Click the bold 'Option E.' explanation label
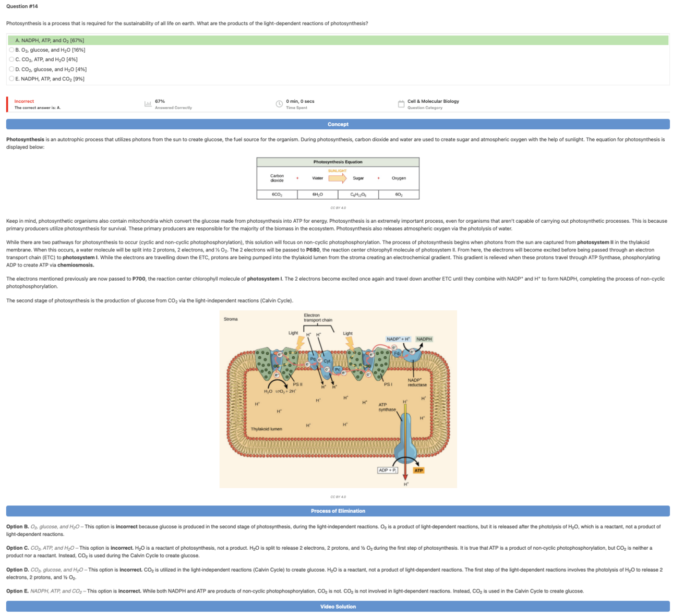 coord(18,591)
